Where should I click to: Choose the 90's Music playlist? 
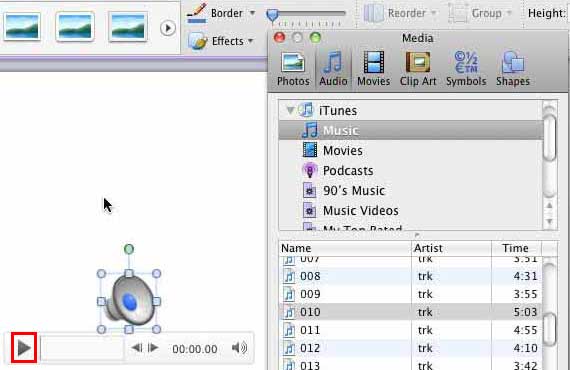click(411, 190)
